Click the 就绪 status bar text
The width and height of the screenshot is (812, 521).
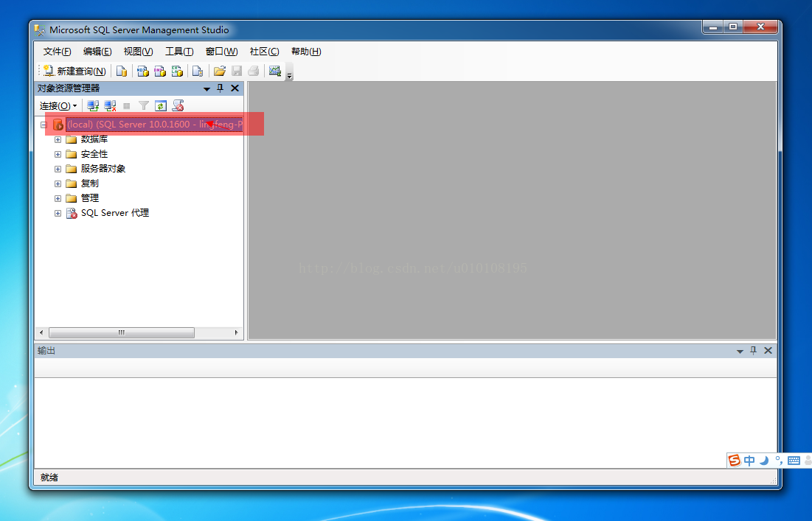pyautogui.click(x=49, y=478)
